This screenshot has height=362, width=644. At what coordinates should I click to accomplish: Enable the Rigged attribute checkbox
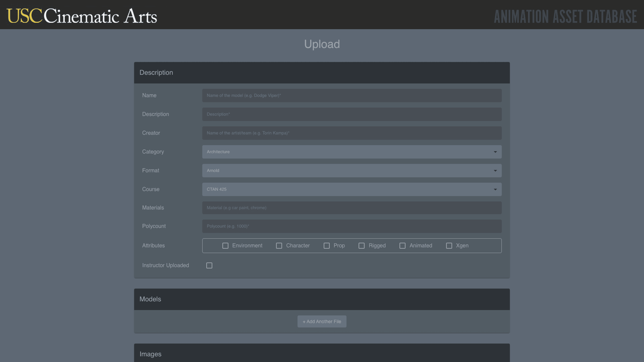pyautogui.click(x=362, y=246)
